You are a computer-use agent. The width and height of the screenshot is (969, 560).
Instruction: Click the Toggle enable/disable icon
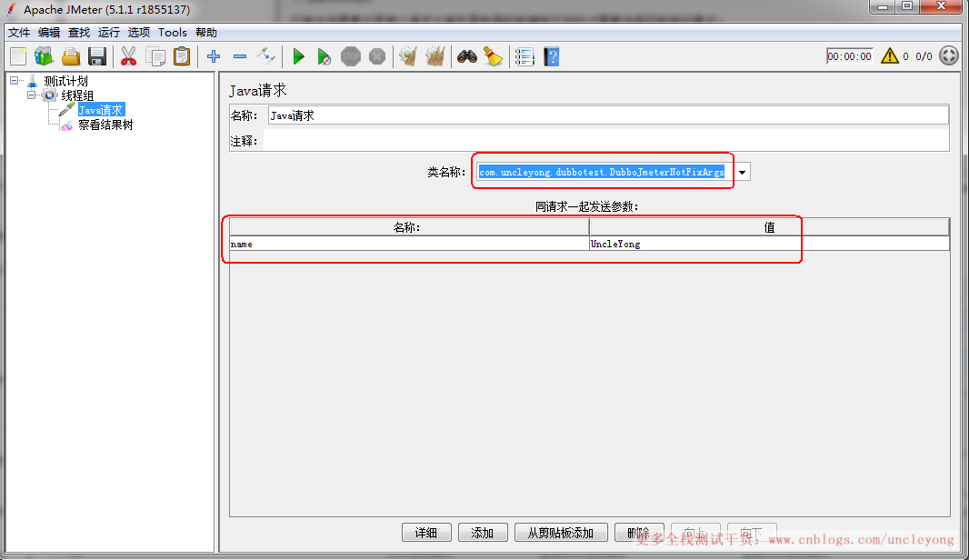click(266, 57)
